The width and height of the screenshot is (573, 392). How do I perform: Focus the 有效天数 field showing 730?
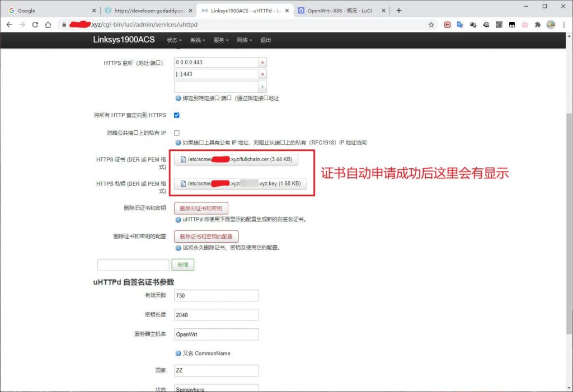point(217,296)
